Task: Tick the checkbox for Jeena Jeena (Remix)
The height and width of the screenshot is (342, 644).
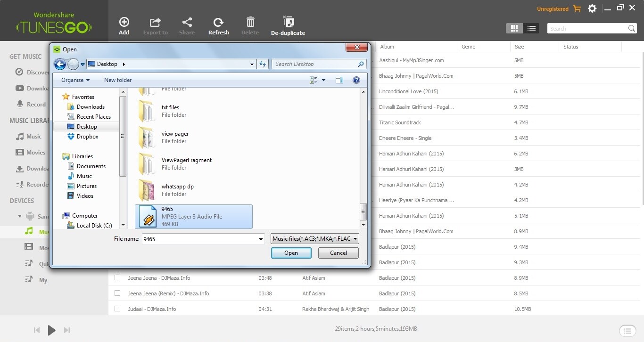Action: tap(117, 293)
